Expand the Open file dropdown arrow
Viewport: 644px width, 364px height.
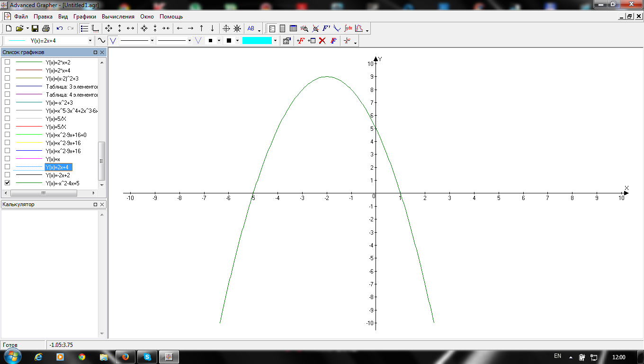27,28
